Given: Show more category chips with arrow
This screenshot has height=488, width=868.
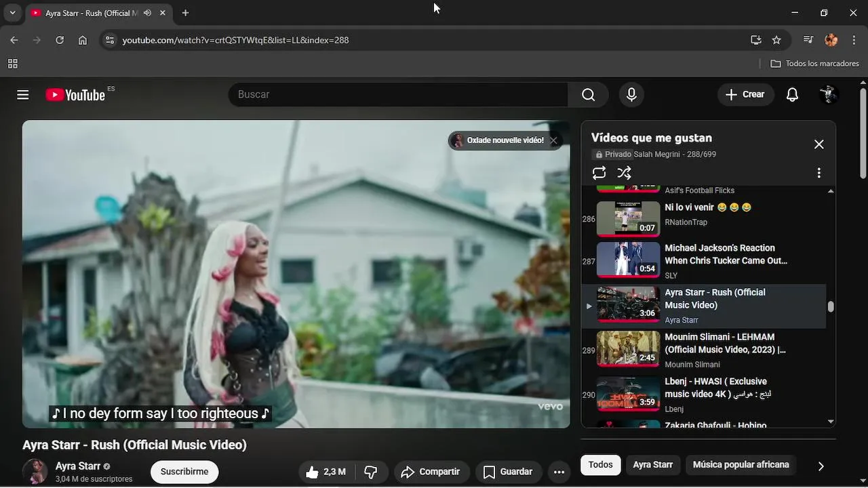Looking at the screenshot, I should (821, 466).
